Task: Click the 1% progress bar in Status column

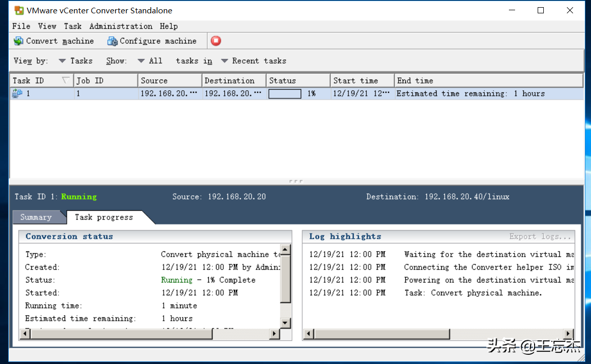Action: click(x=285, y=93)
